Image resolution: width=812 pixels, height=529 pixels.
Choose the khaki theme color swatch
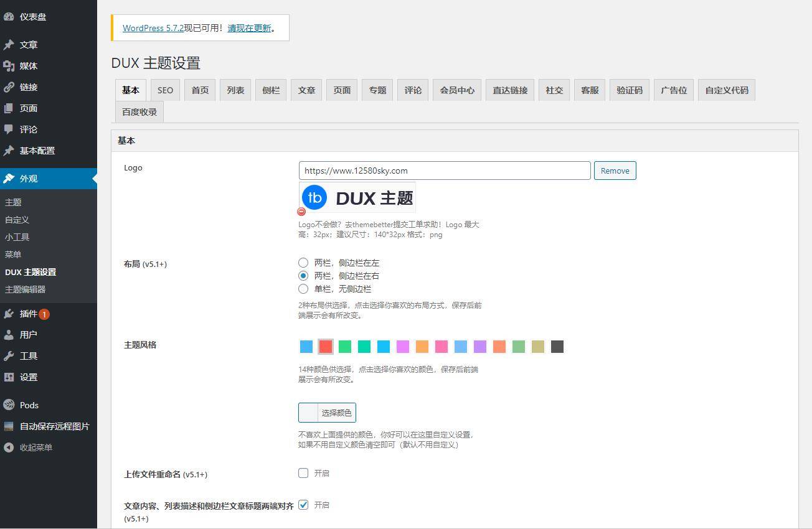(x=538, y=347)
